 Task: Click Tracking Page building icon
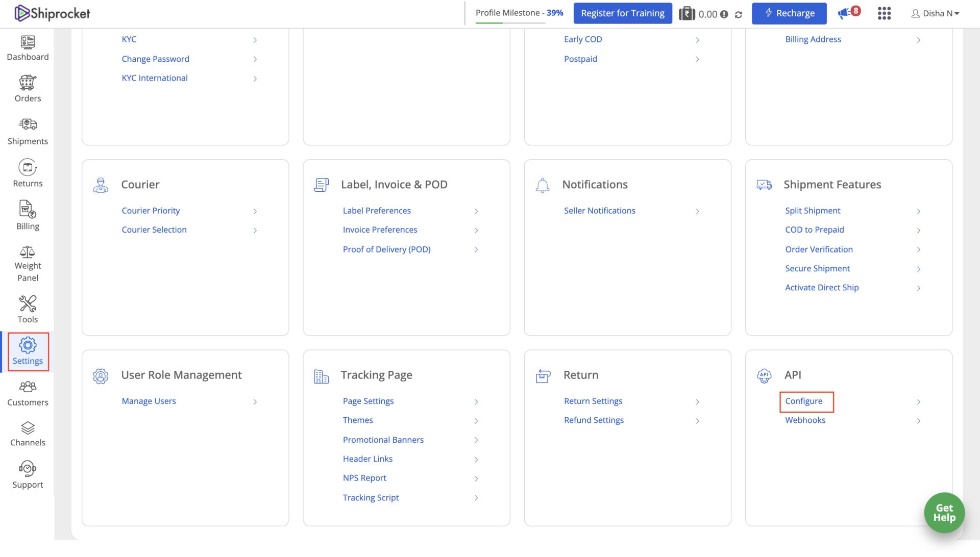[x=321, y=376]
